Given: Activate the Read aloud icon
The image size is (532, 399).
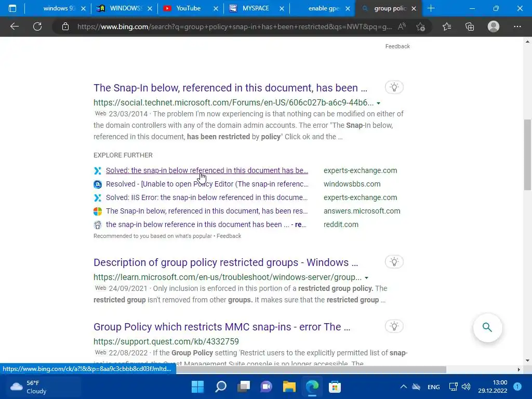Looking at the screenshot, I should pos(402,26).
